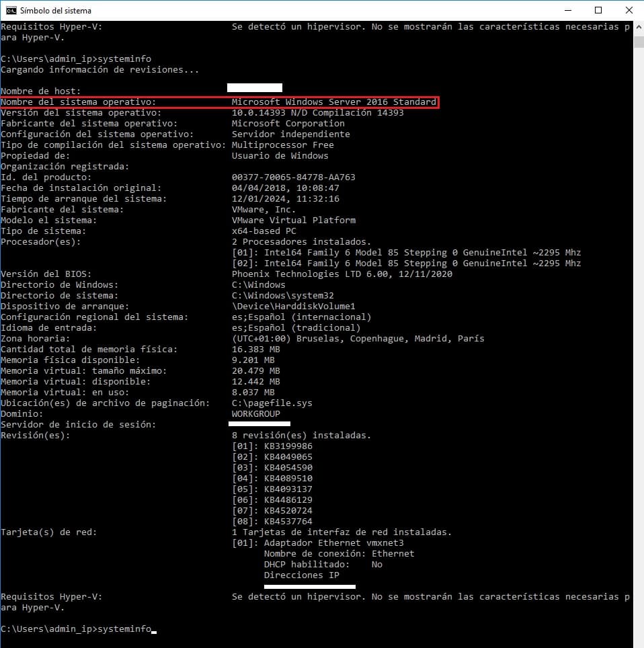Click the 'WORKGROUP' domain value

(x=256, y=413)
